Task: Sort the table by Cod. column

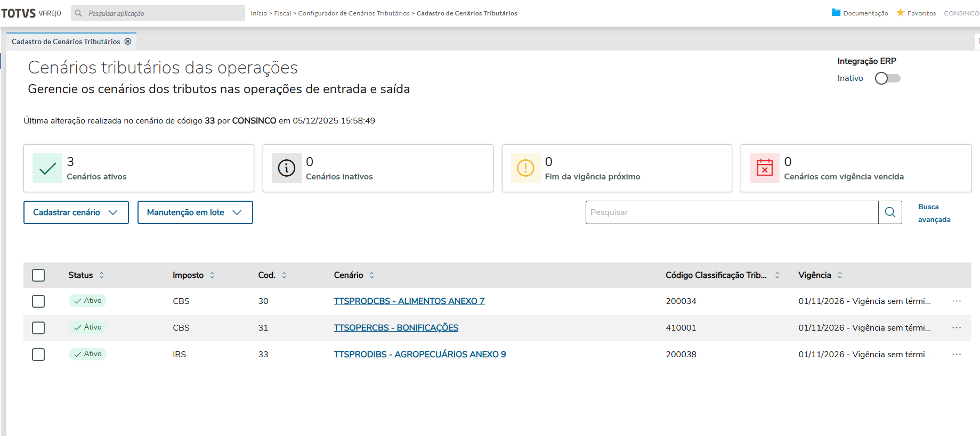Action: pyautogui.click(x=284, y=275)
